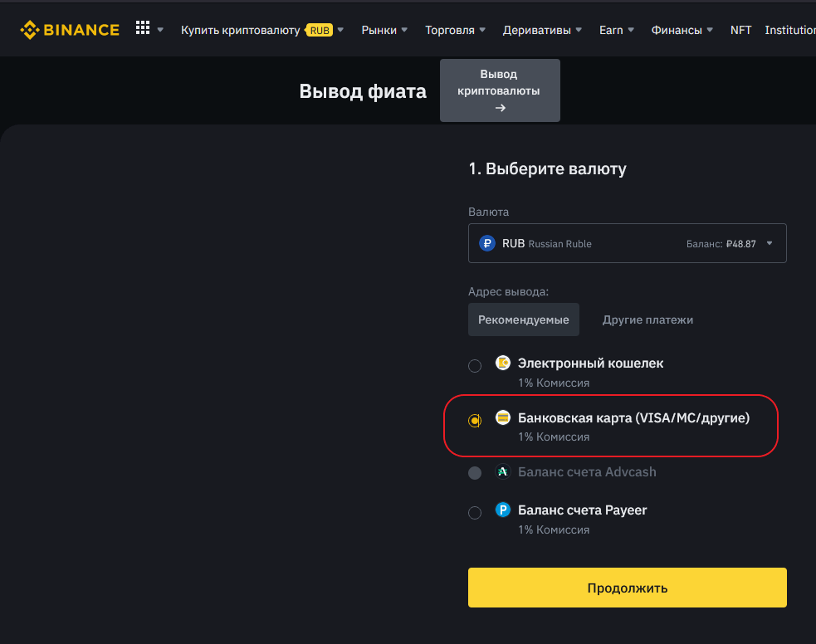The height and width of the screenshot is (644, 816).
Task: Click the yellow RUB badge in the navbar
Action: [x=320, y=29]
